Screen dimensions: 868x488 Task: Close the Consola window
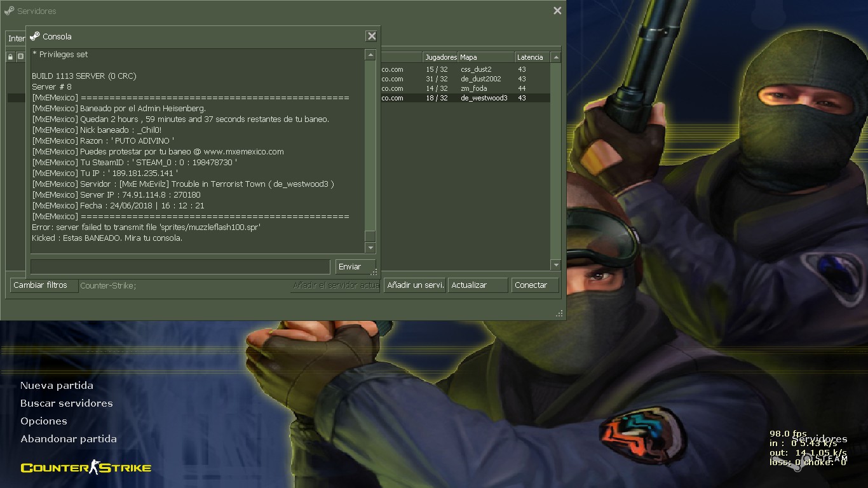372,36
